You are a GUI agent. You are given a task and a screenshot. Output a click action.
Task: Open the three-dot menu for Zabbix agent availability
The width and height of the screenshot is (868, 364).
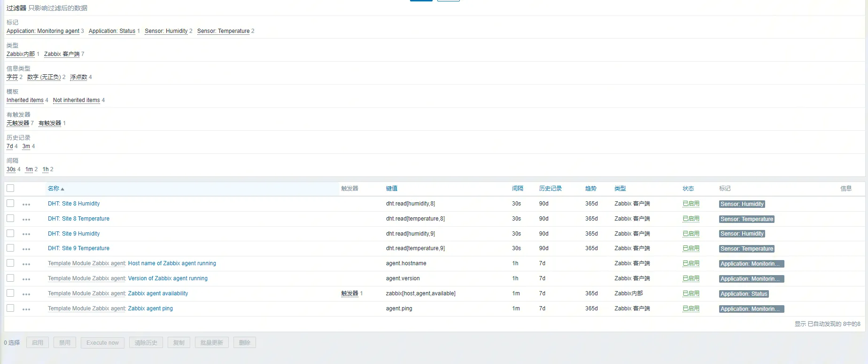tap(26, 294)
